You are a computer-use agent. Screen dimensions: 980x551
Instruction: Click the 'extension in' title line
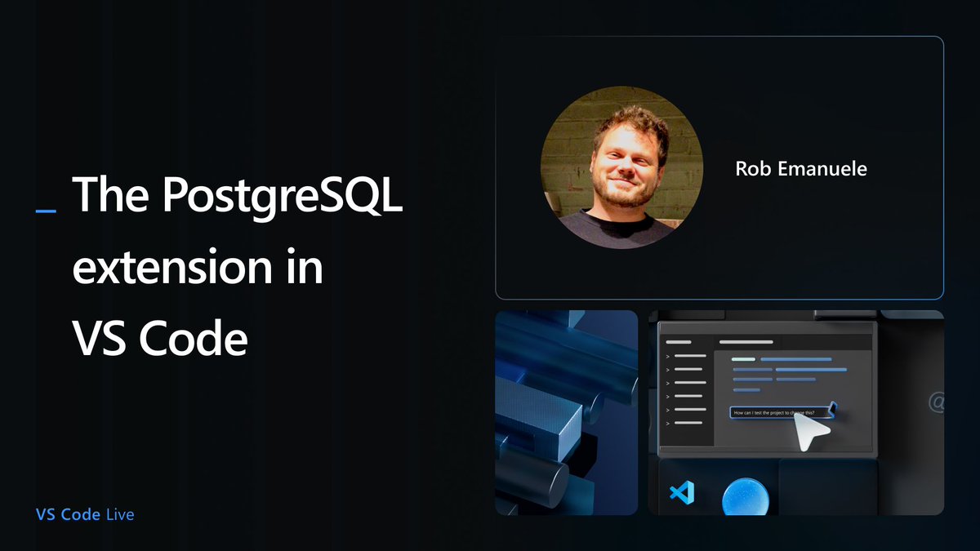(198, 265)
